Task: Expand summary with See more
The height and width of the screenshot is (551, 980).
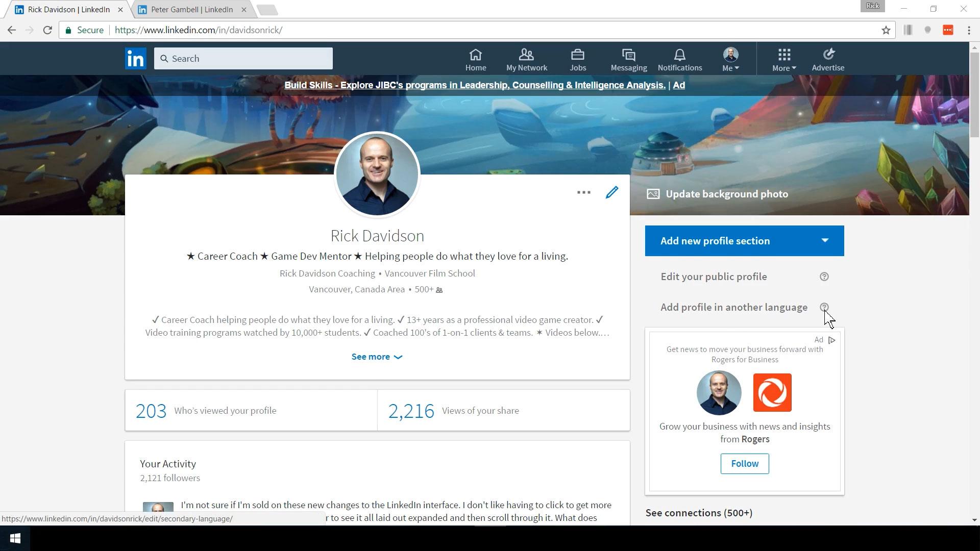Action: click(376, 357)
